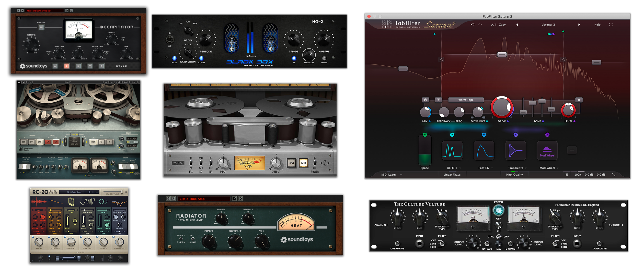
Task: Select Decapitator style A
Action: (55, 66)
